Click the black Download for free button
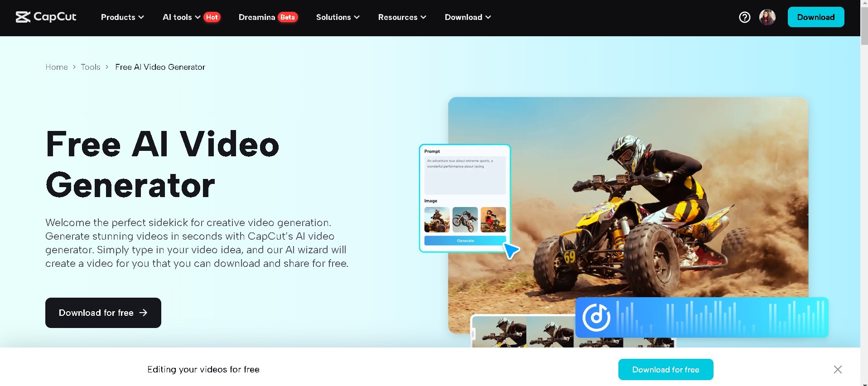868x386 pixels. 103,313
